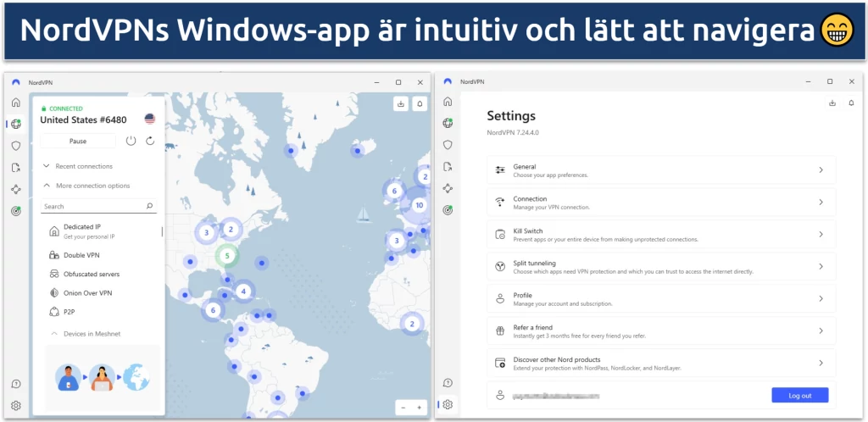Click download icon above the map
Image resolution: width=868 pixels, height=422 pixels.
click(401, 103)
